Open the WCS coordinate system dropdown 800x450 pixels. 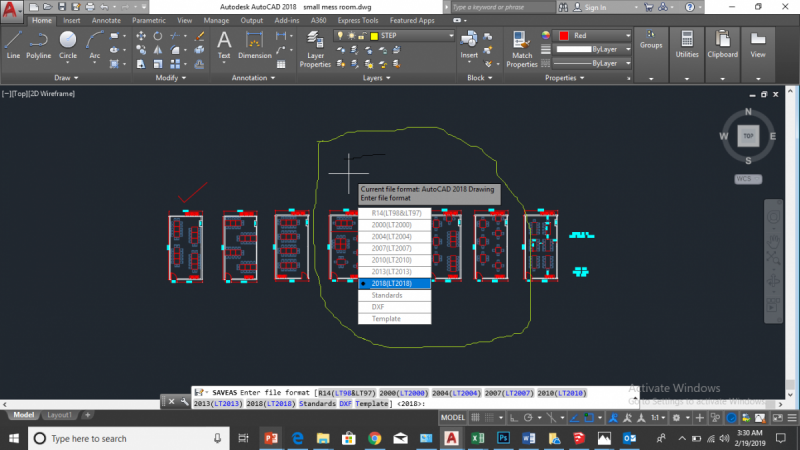tap(748, 179)
